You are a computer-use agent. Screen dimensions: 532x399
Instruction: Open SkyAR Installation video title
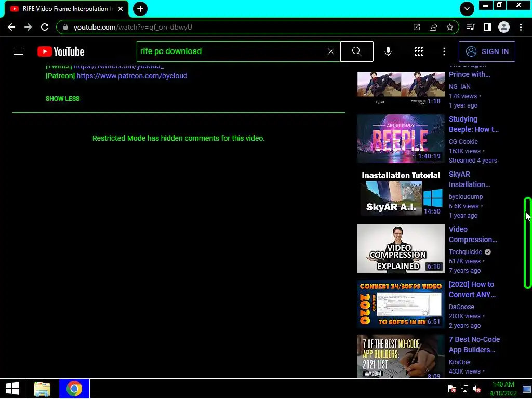(x=470, y=179)
